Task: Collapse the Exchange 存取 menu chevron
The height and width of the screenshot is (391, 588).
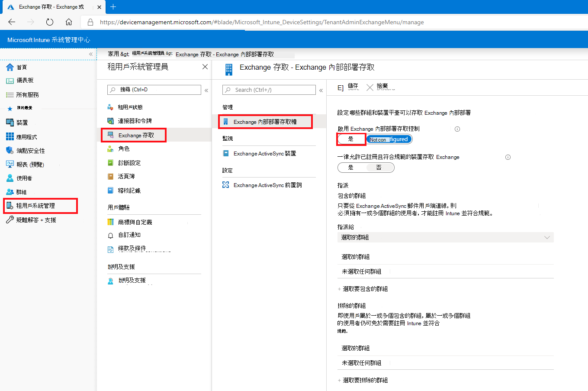Action: tap(321, 90)
